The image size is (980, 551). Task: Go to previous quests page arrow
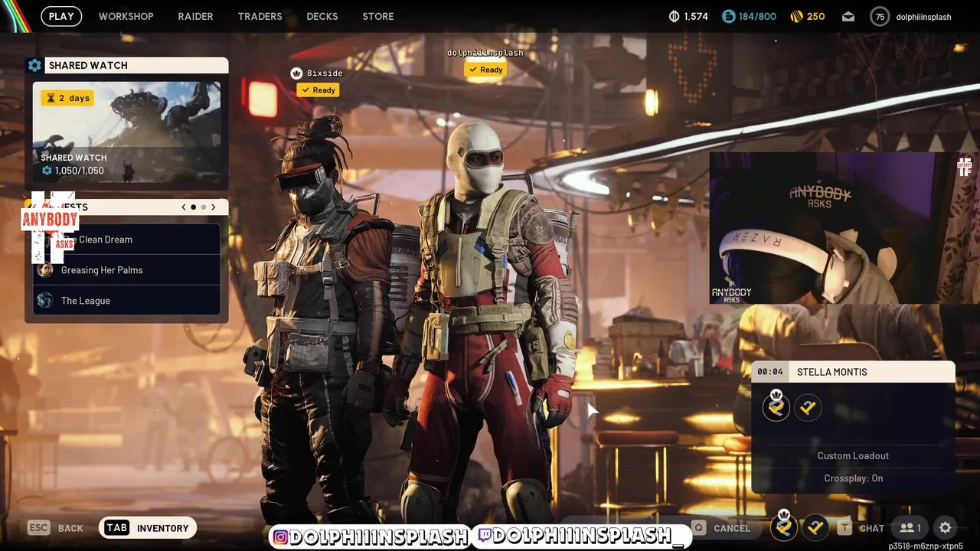coord(184,207)
